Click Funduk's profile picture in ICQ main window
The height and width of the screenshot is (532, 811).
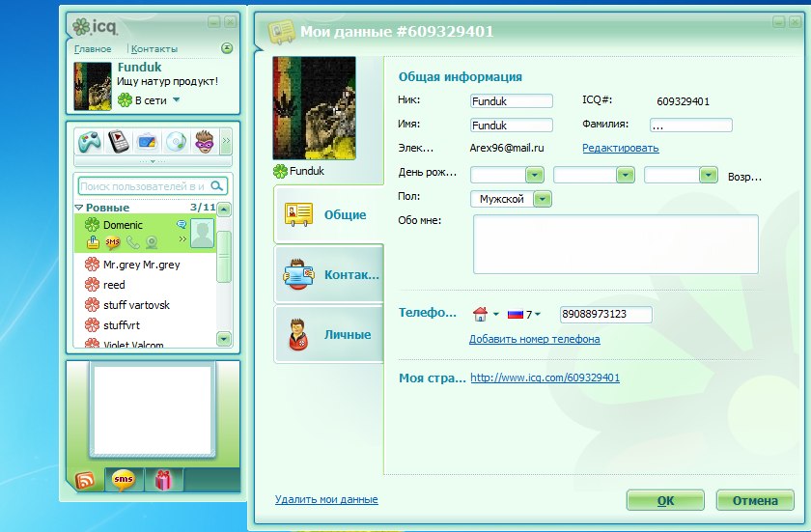click(93, 86)
